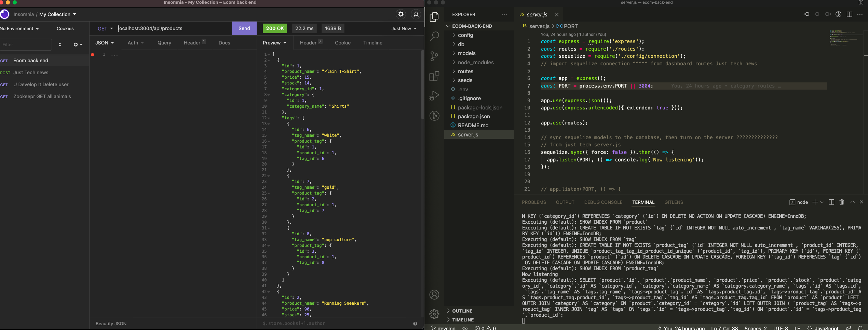Open package.json in explorer

(474, 116)
